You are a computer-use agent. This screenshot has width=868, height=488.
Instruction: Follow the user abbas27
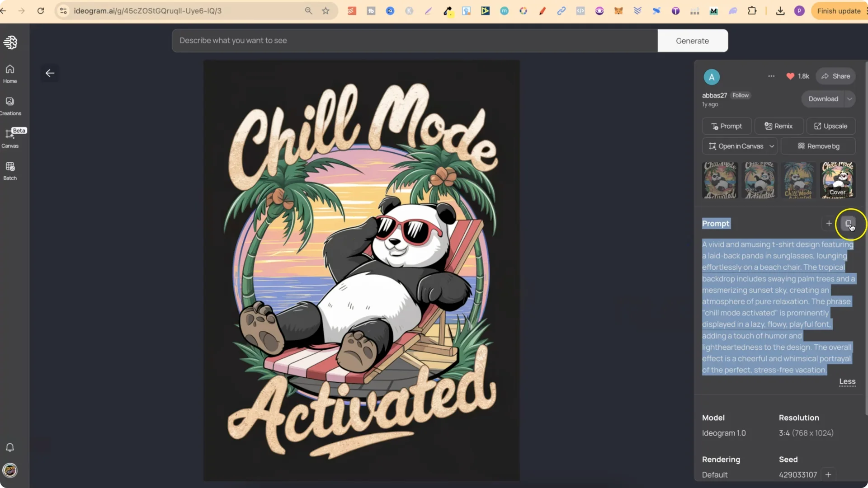[x=741, y=95]
